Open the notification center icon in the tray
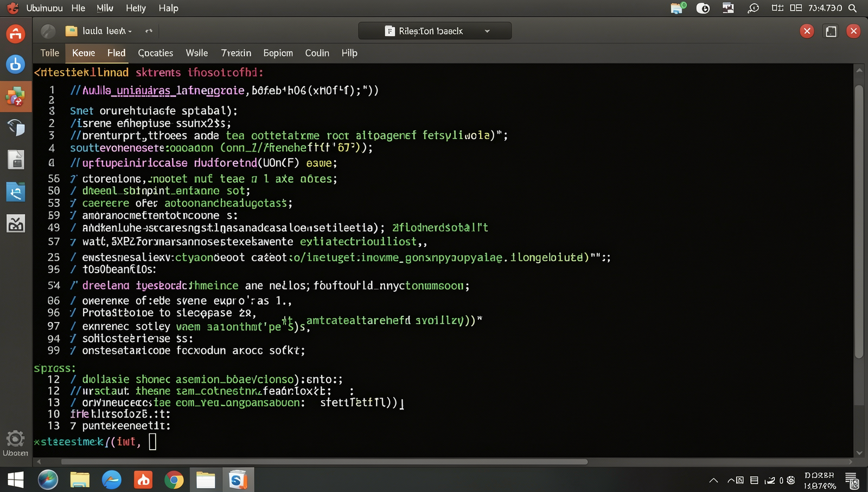Image resolution: width=868 pixels, height=492 pixels. pyautogui.click(x=852, y=481)
